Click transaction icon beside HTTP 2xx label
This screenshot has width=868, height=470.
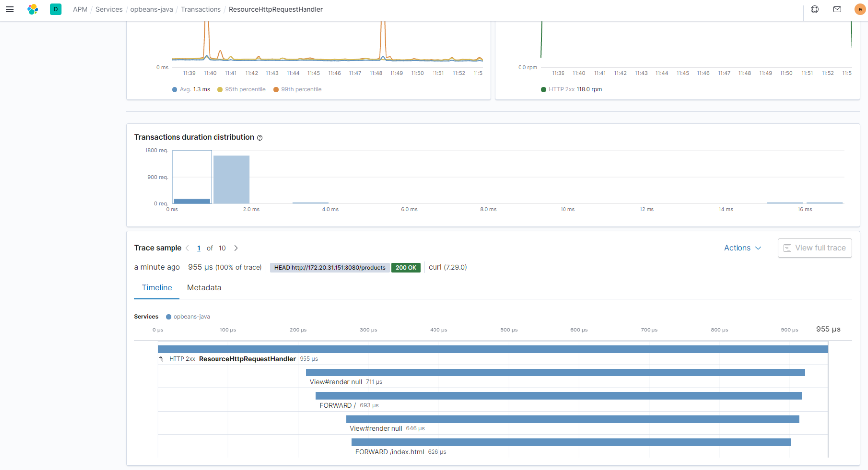pos(162,359)
